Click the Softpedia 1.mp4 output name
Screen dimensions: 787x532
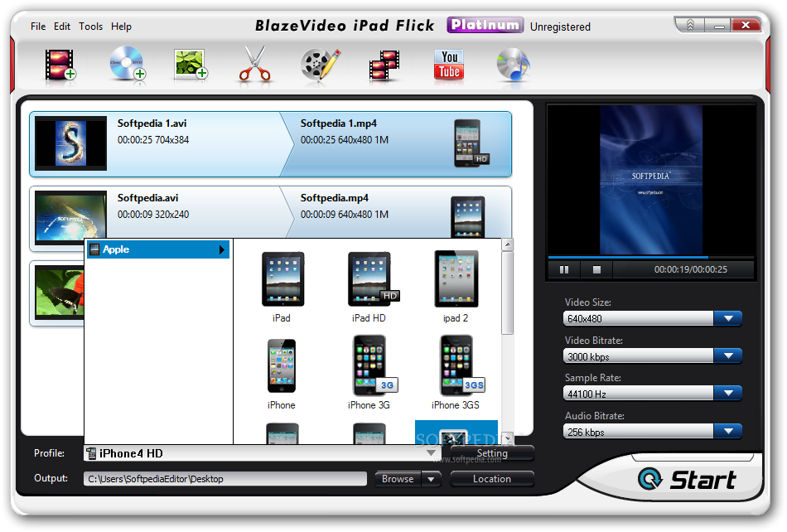(x=339, y=123)
